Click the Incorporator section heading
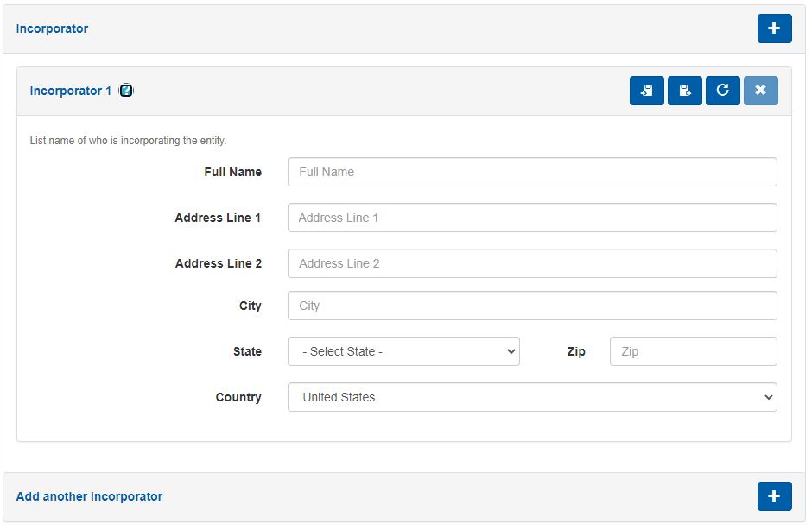812x530 pixels. (x=52, y=28)
